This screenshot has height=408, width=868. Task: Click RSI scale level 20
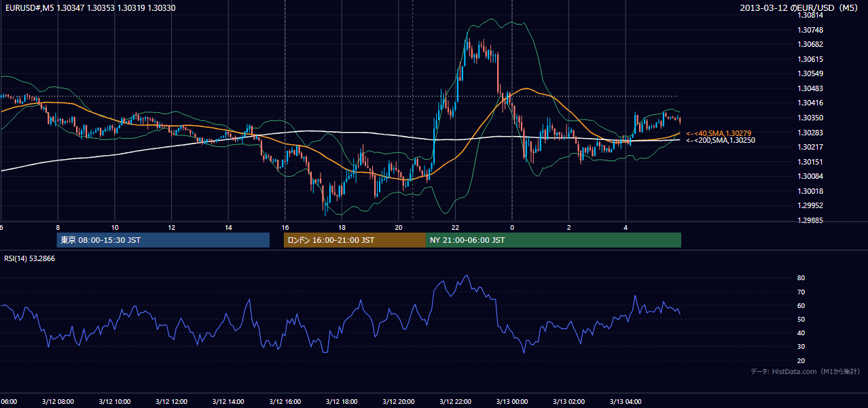(801, 360)
